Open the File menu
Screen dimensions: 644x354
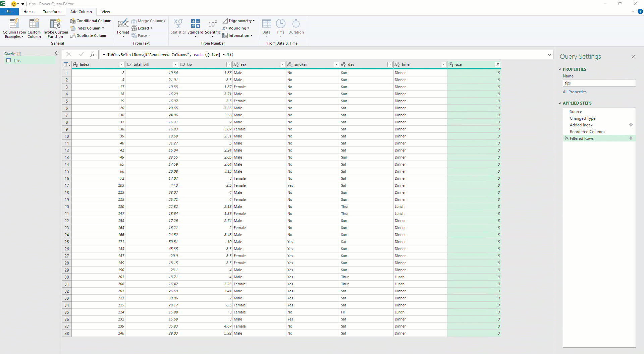(x=9, y=12)
